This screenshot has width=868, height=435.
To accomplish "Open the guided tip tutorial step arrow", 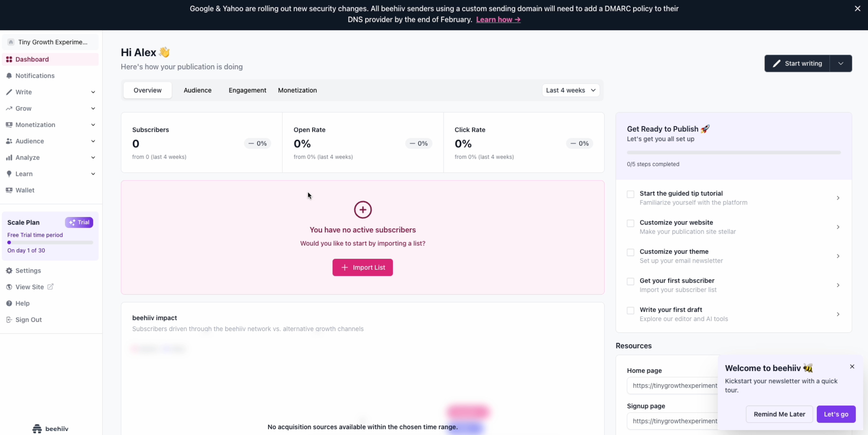I will click(838, 198).
